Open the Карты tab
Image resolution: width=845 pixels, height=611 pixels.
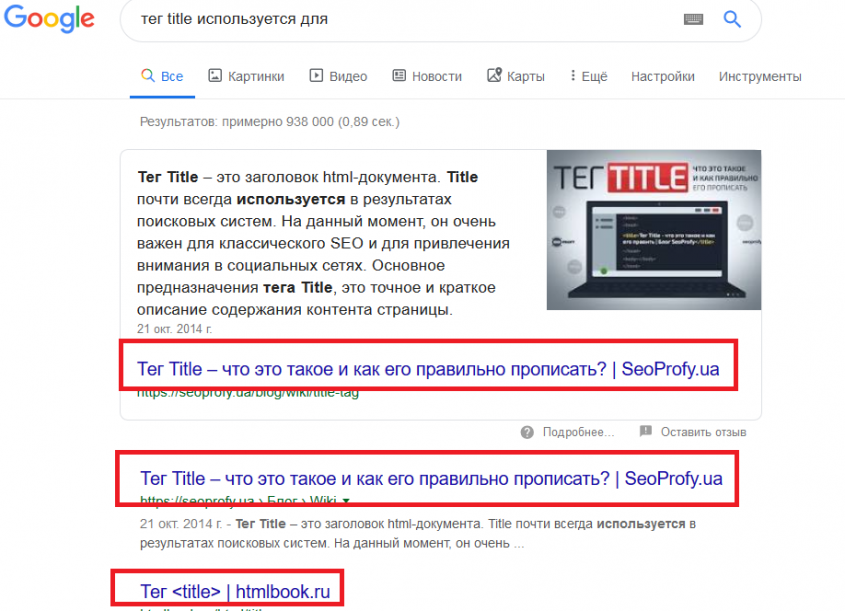[x=516, y=76]
